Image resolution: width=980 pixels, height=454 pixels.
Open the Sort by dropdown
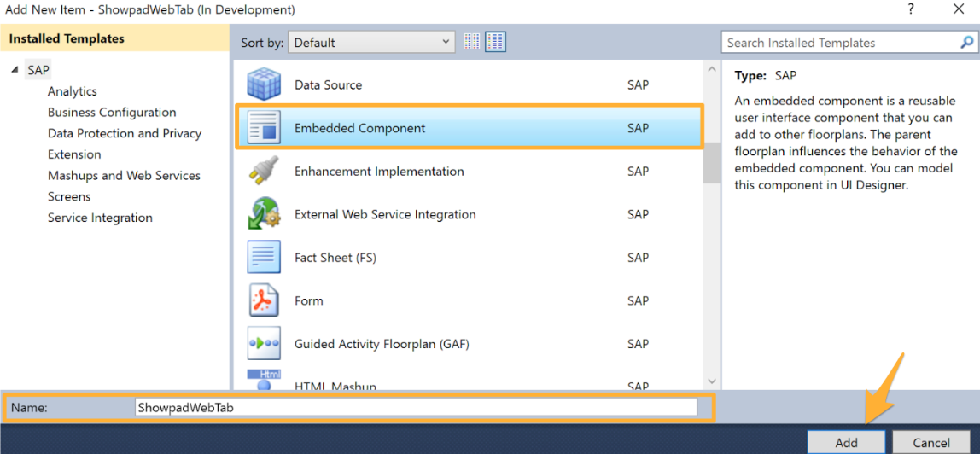pyautogui.click(x=371, y=42)
